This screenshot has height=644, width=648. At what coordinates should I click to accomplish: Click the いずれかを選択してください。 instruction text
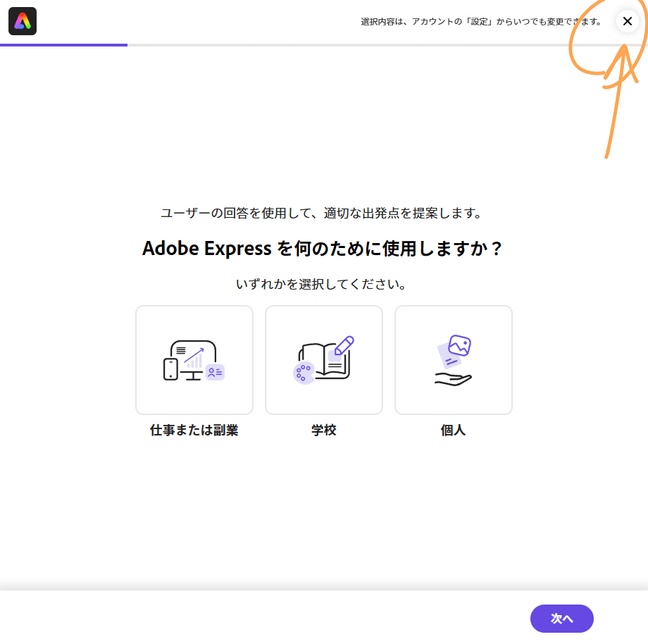(x=321, y=285)
